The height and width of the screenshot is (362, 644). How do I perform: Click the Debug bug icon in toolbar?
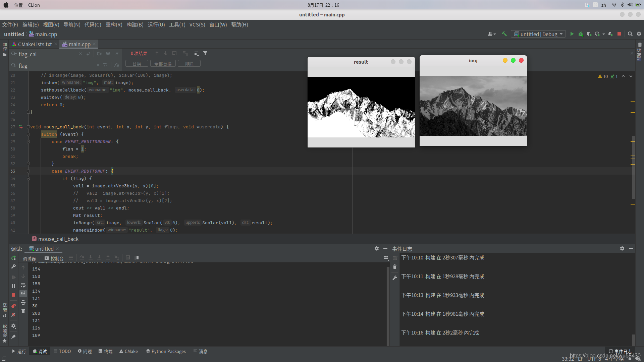click(581, 34)
